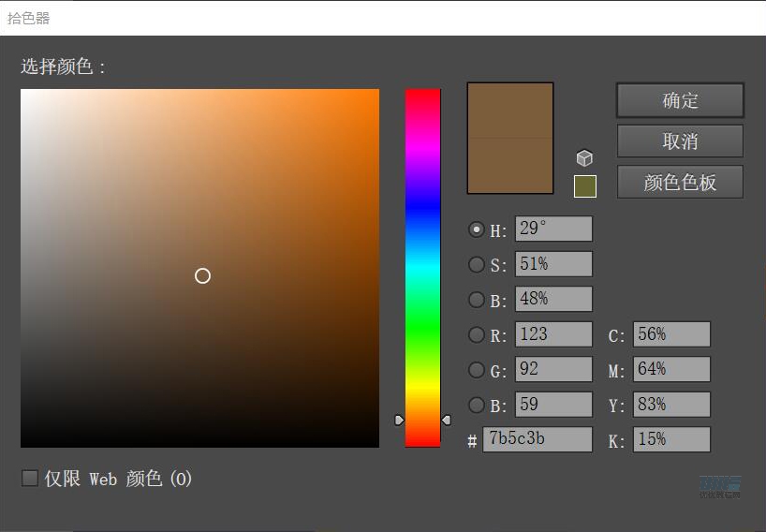This screenshot has width=766, height=532.
Task: Click the M magenta percentage field
Action: coord(670,370)
